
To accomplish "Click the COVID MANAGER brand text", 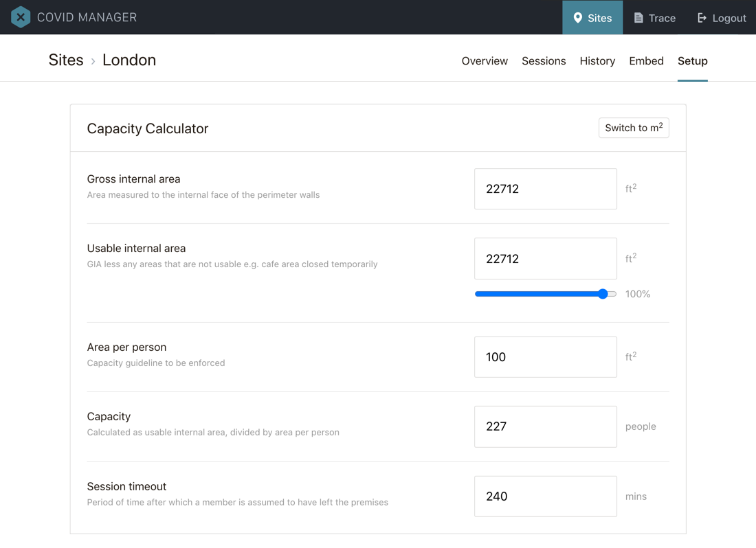I will click(87, 17).
